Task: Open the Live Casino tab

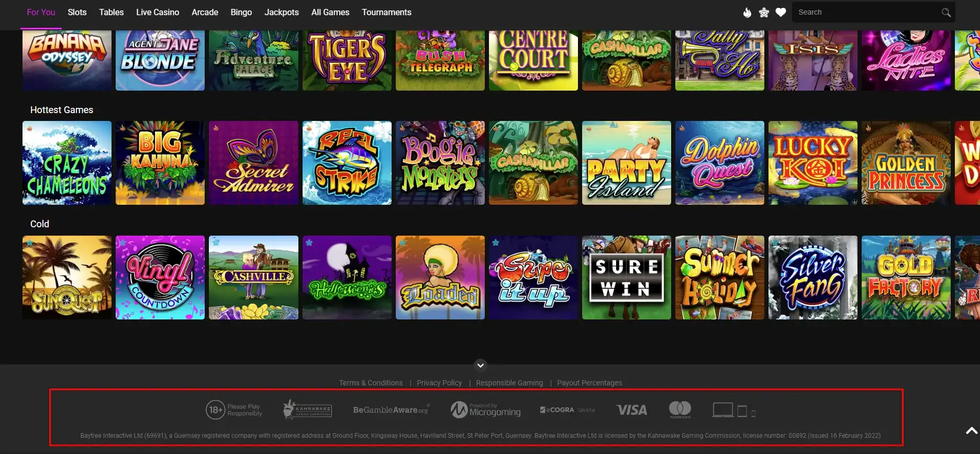Action: tap(158, 12)
